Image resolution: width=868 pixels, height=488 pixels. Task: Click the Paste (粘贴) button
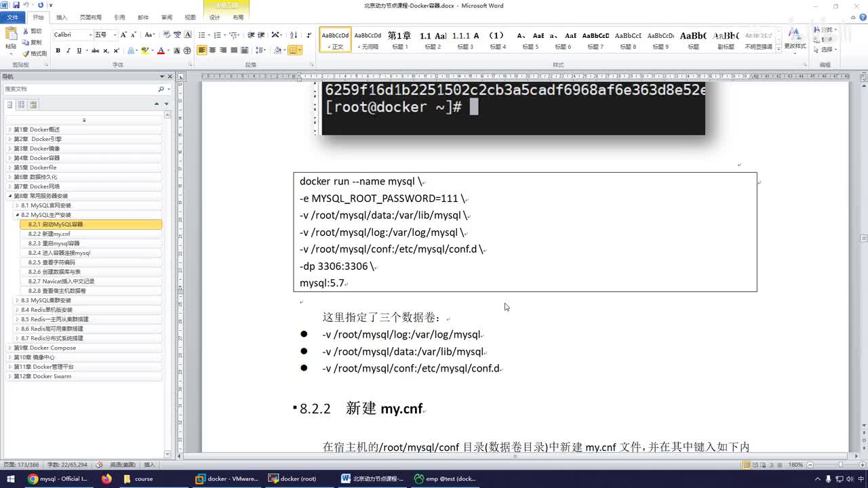click(11, 39)
